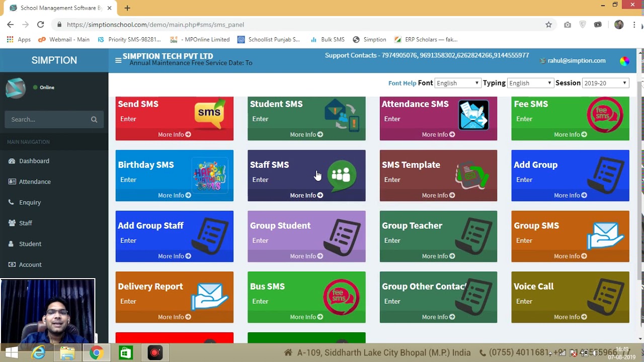Open the Font language dropdown

(x=458, y=83)
